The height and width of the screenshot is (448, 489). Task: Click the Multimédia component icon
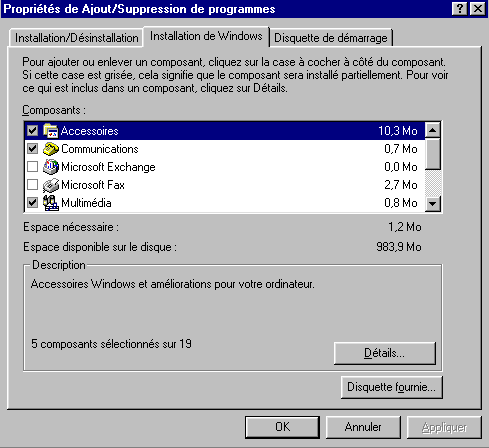coord(51,203)
